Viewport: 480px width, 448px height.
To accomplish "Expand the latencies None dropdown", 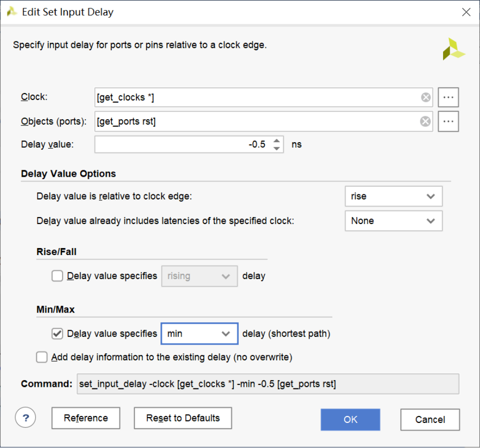I will tap(393, 221).
